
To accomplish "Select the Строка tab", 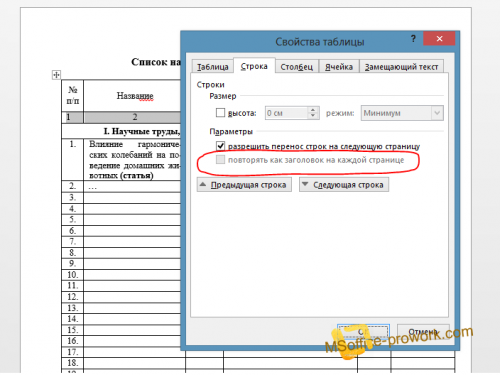I will tap(254, 66).
